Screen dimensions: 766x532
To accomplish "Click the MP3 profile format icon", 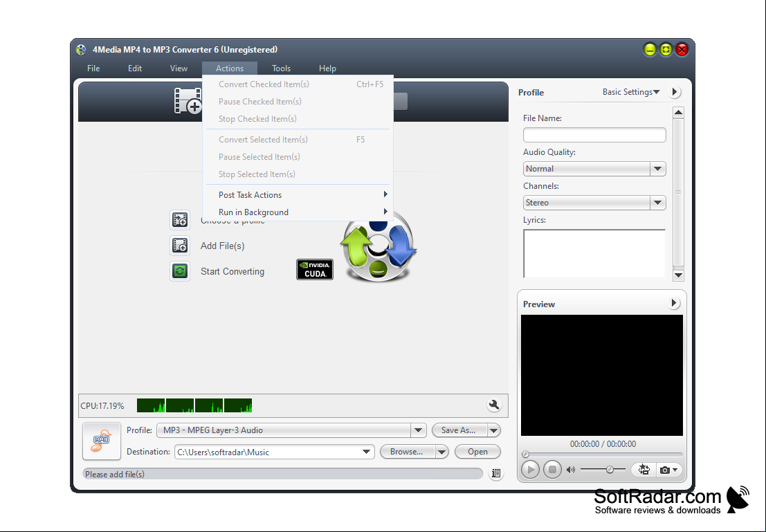I will tap(102, 441).
